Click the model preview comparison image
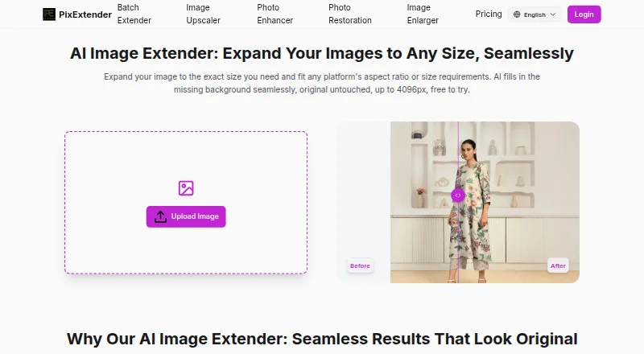This screenshot has width=644, height=354. pyautogui.click(x=458, y=202)
